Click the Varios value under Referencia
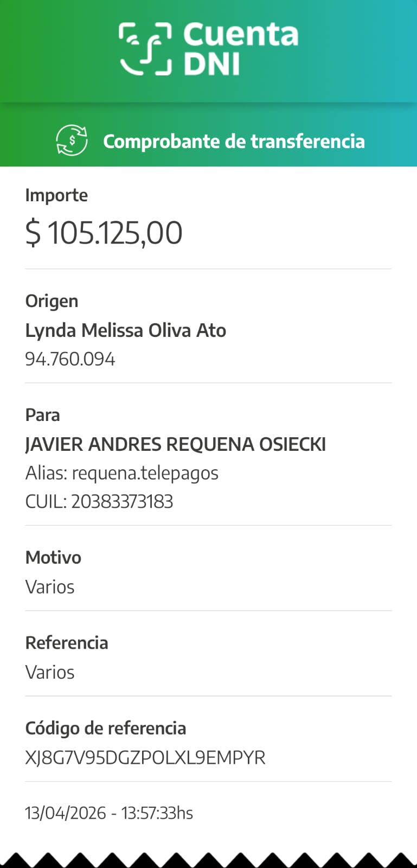 [50, 672]
